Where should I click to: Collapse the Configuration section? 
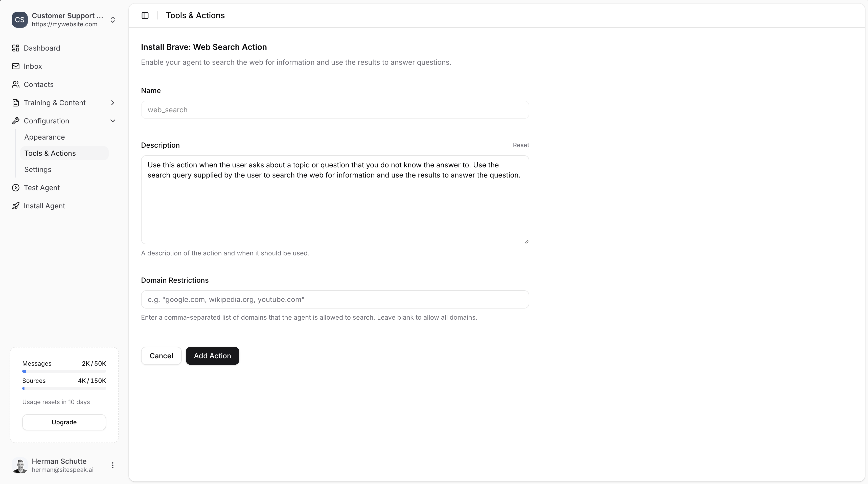coord(113,121)
